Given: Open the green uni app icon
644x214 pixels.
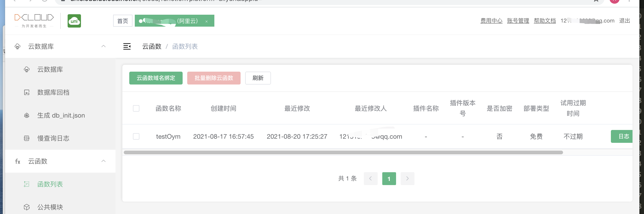Looking at the screenshot, I should [74, 21].
